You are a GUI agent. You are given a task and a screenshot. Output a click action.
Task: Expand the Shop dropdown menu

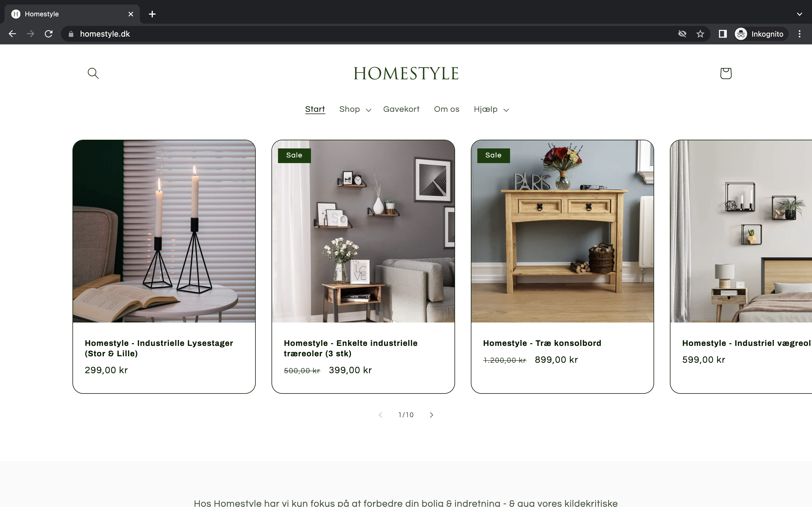click(x=355, y=109)
